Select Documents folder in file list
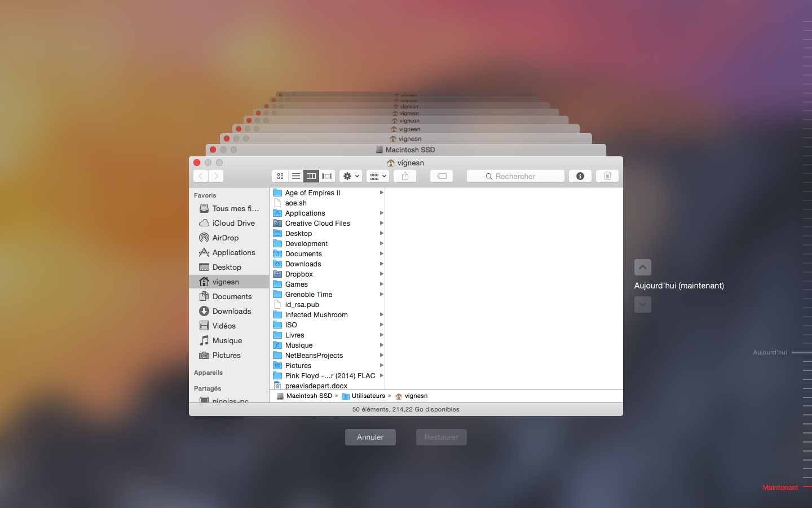Screen dimensions: 812x508 [x=328, y=253]
